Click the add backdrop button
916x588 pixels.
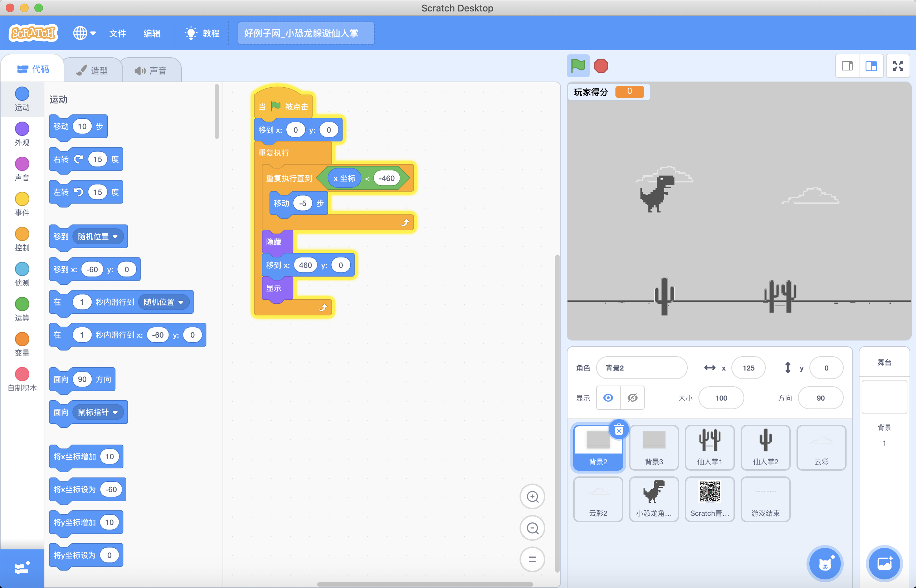884,564
